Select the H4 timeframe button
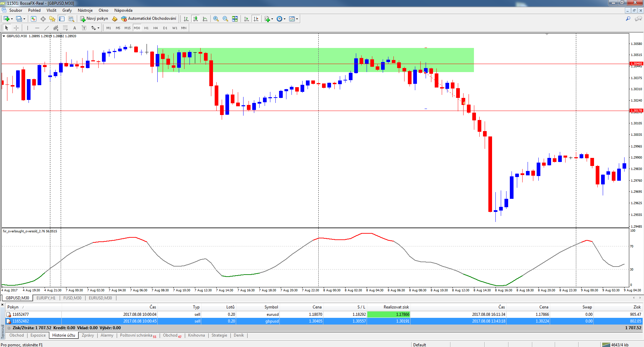The height and width of the screenshot is (347, 644). tap(155, 28)
